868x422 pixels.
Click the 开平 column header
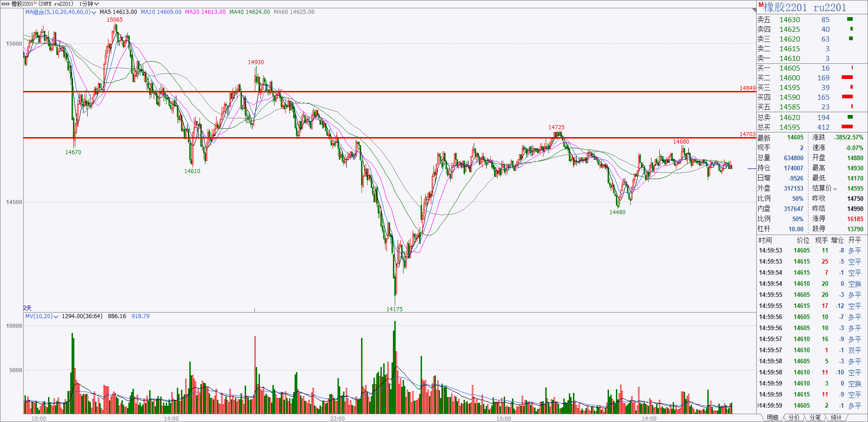tap(855, 240)
